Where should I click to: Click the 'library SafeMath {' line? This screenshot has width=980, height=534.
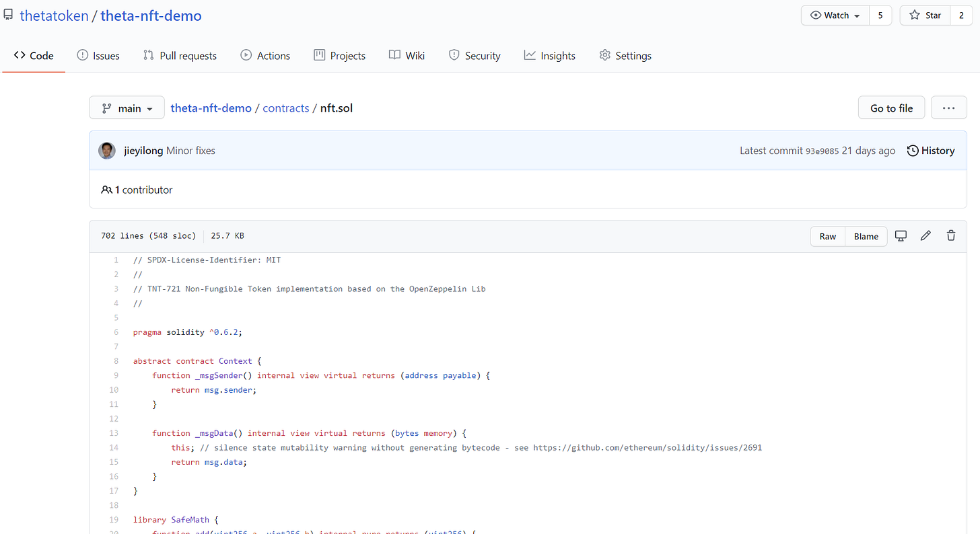(x=176, y=520)
